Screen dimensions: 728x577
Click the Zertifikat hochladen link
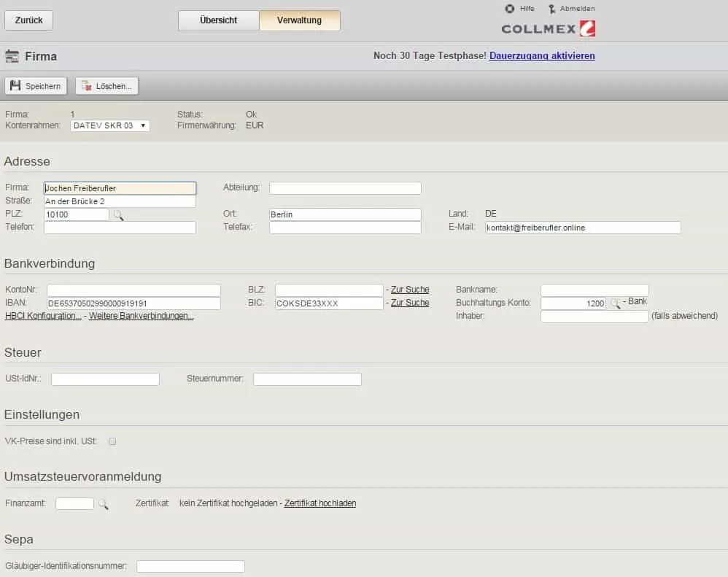click(x=320, y=503)
